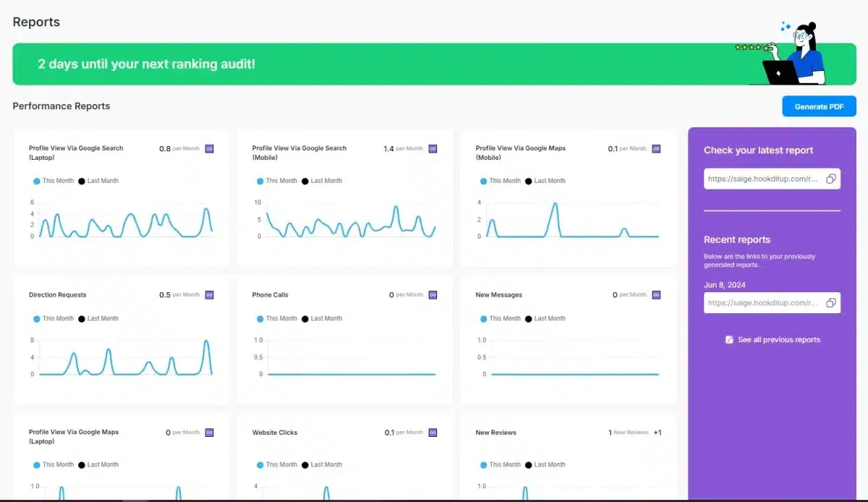Screen dimensions: 868x502
Task: Click the Jun 8, 2024 report URL field
Action: (x=763, y=303)
